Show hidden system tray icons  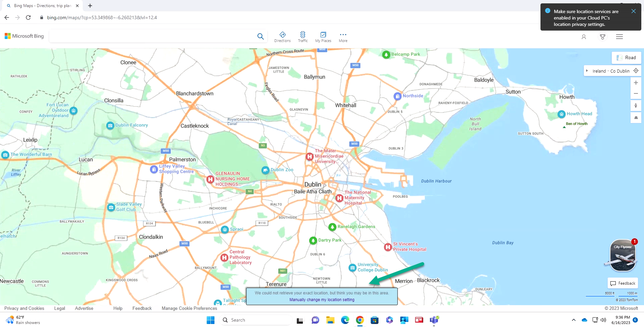[574, 320]
